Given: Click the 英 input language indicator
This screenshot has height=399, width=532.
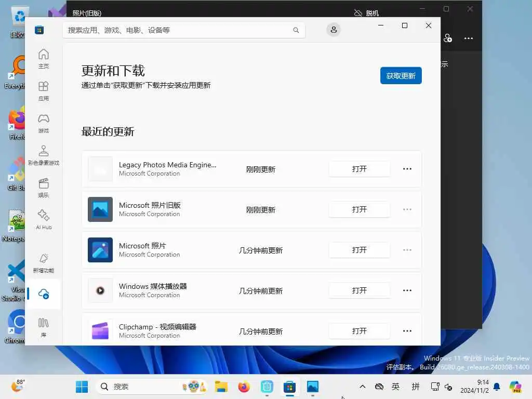Looking at the screenshot, I should pyautogui.click(x=395, y=387).
